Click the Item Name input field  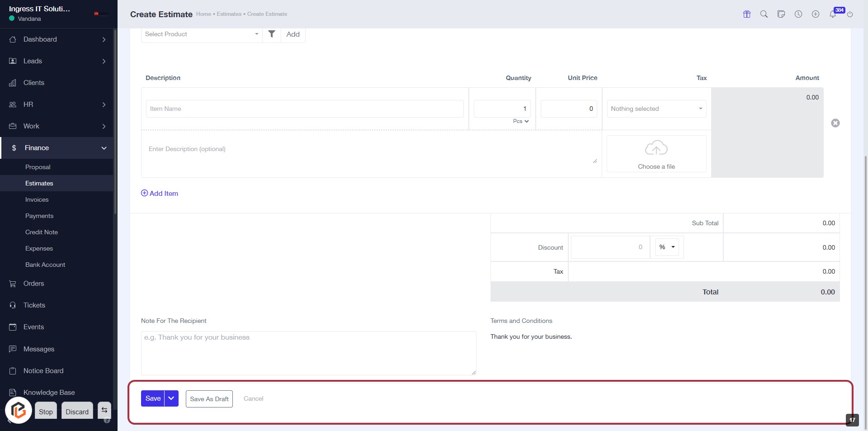305,109
